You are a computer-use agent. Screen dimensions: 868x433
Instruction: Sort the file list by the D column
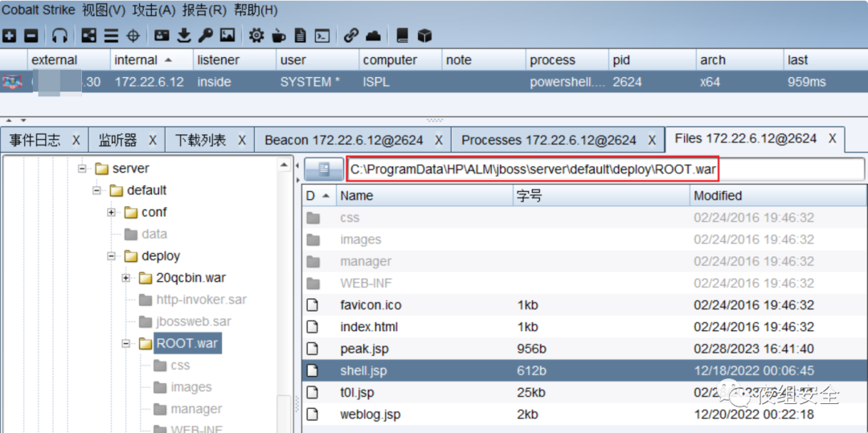click(319, 196)
